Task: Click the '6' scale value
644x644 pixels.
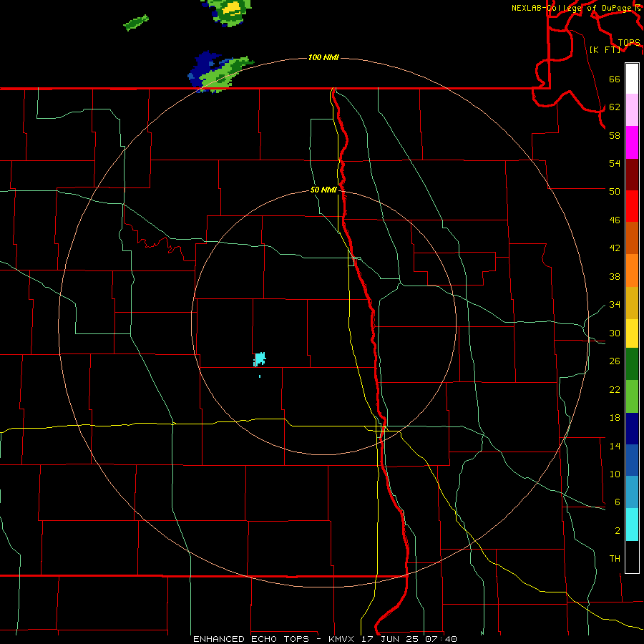Action: (x=618, y=502)
